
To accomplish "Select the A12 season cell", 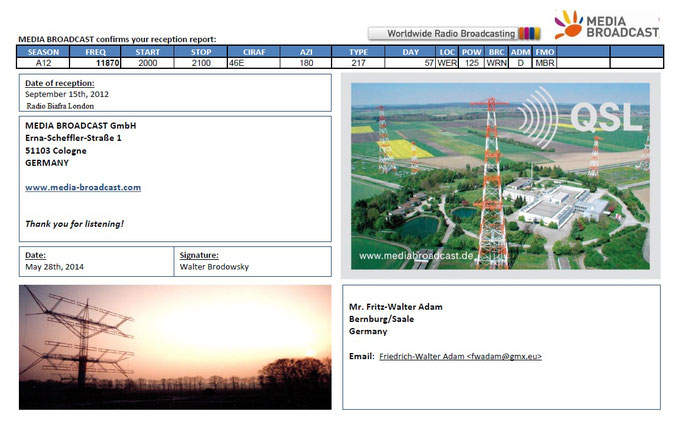I will pos(43,63).
